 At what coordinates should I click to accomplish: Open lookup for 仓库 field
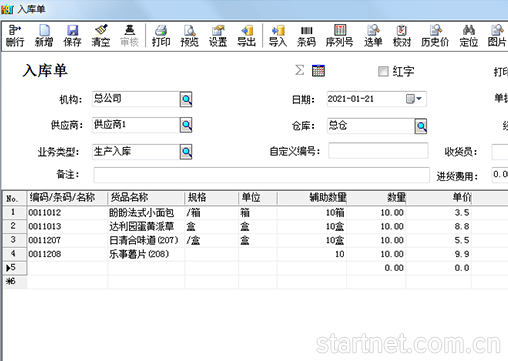(421, 126)
